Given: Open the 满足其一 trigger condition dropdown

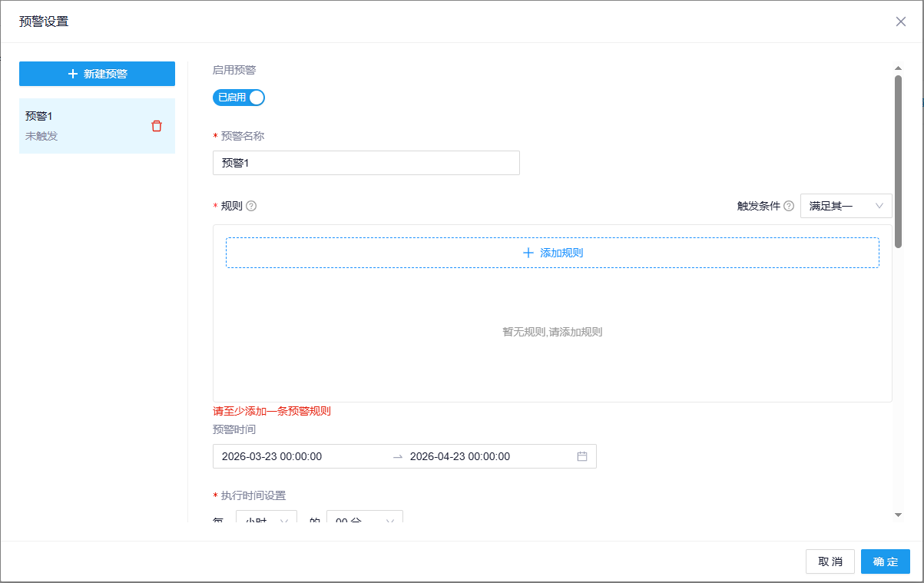Looking at the screenshot, I should pyautogui.click(x=846, y=205).
